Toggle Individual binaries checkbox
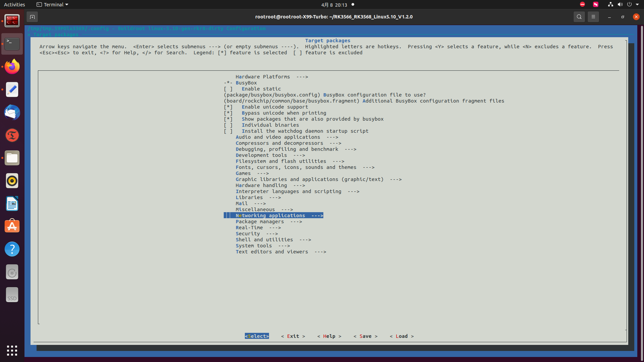Screen dimensions: 644x362 click(228, 125)
